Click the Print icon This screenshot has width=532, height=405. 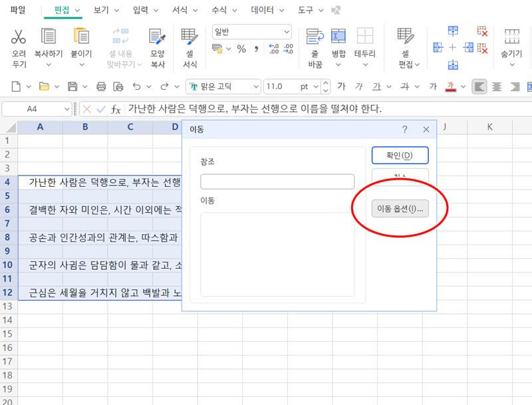tap(101, 86)
